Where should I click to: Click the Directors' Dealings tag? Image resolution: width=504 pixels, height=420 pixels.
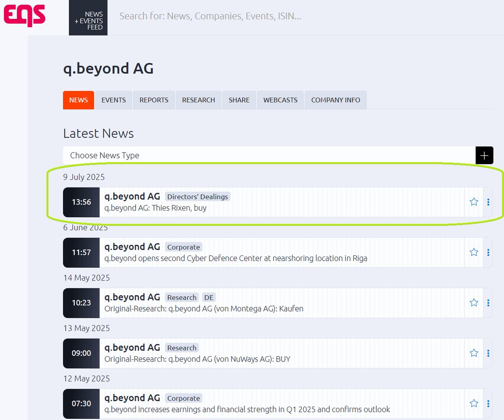pos(197,197)
